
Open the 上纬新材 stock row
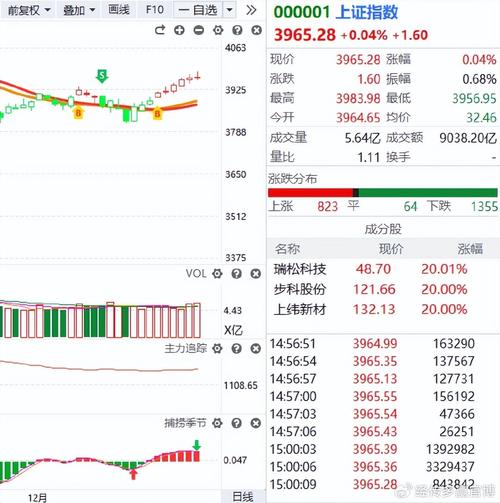[383, 310]
